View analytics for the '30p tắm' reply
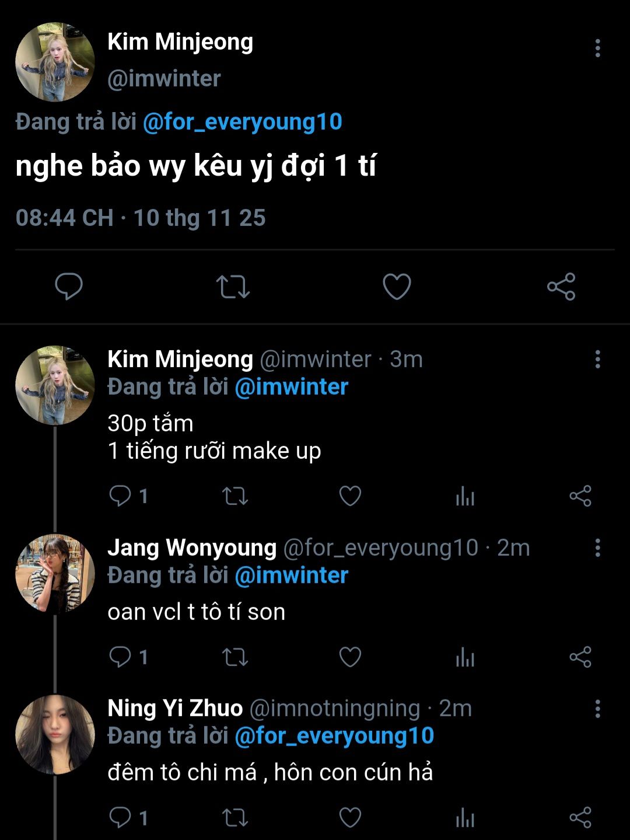This screenshot has width=630, height=840. click(x=465, y=497)
